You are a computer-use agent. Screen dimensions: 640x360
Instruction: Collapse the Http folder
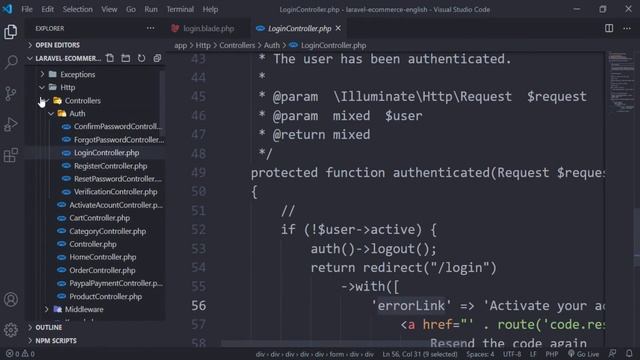pyautogui.click(x=67, y=87)
